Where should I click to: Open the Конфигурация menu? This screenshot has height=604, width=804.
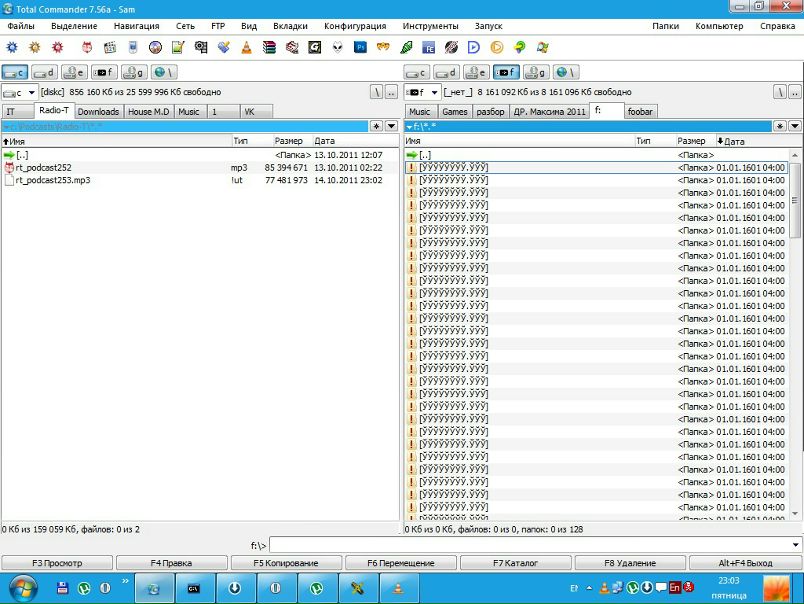(356, 26)
